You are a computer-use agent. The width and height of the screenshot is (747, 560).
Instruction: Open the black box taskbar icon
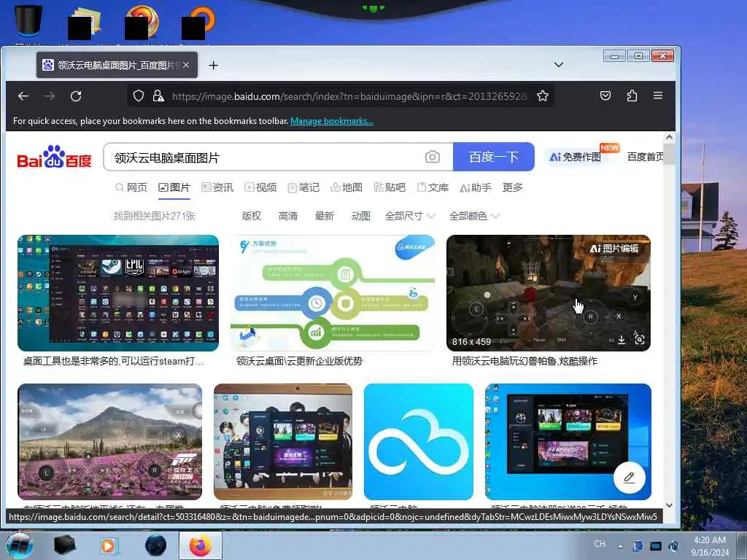pyautogui.click(x=65, y=545)
